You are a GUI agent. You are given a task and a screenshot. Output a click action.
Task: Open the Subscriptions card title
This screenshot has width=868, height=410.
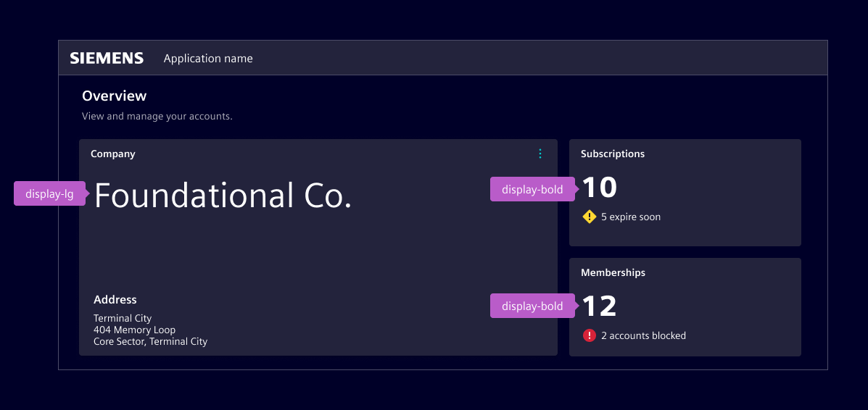(x=612, y=154)
